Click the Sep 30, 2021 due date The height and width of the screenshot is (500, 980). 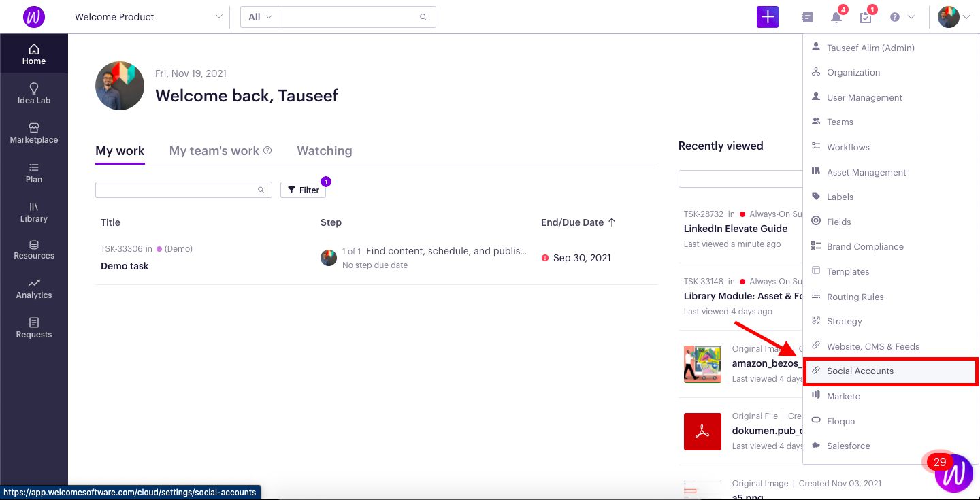582,258
